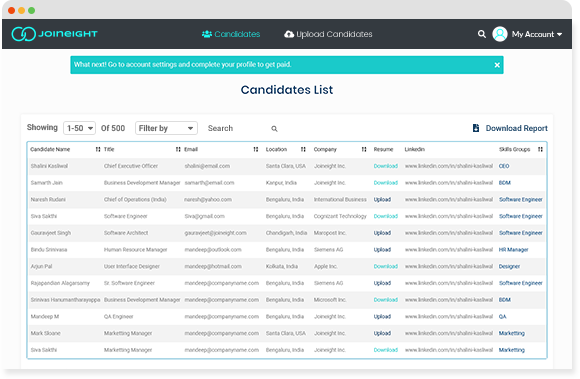The image size is (580, 379).
Task: Open the Filter by dropdown
Action: pos(166,128)
